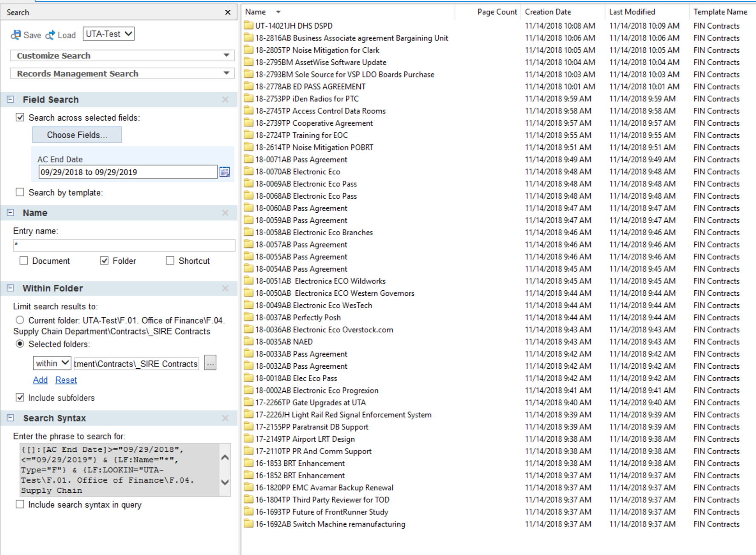The image size is (756, 555).
Task: Remove the Field Search section
Action: (225, 99)
